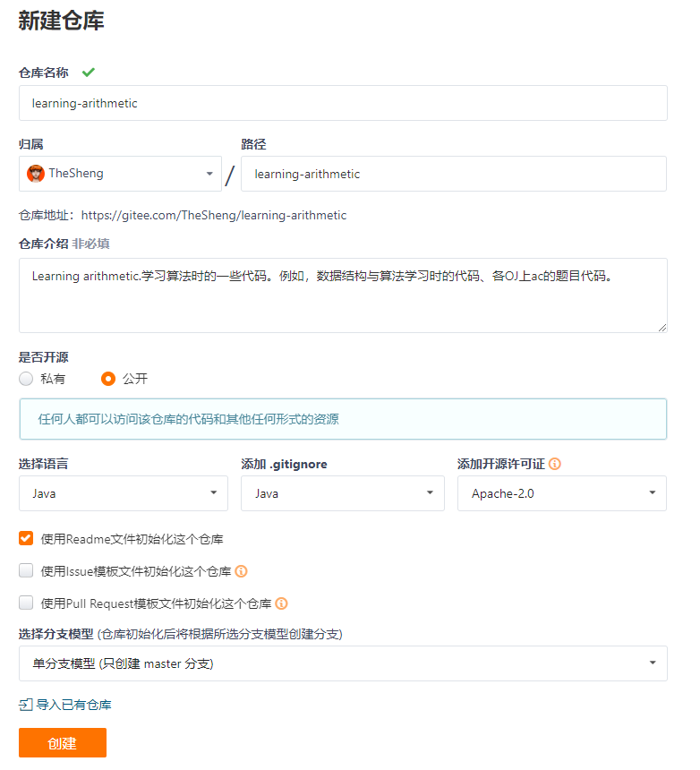This screenshot has width=700, height=770.
Task: Uncheck 使用Readme文件初始化这个仓库 checkbox
Action: (x=26, y=538)
